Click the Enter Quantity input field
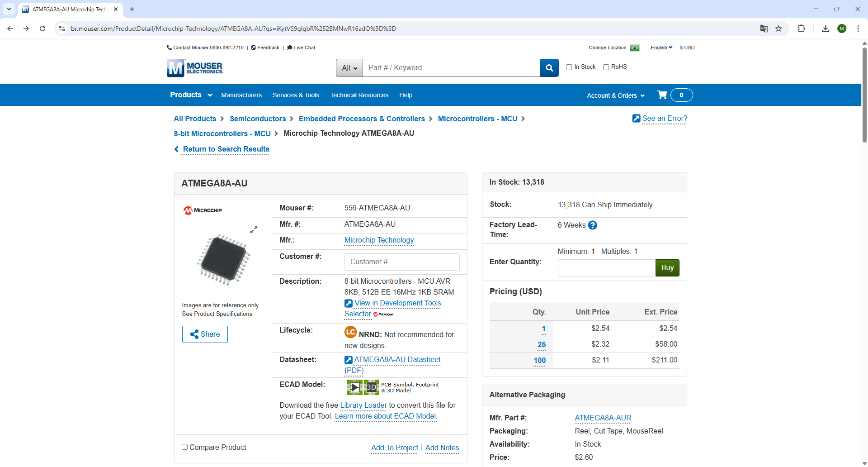Screen dimensions: 868x467 point(606,268)
